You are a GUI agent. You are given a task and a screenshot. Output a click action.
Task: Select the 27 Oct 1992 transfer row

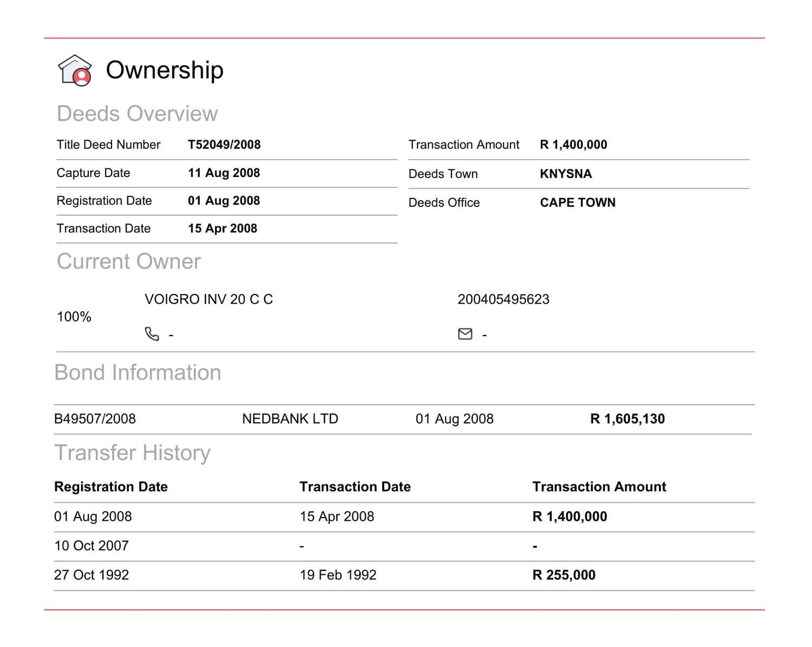[x=404, y=576]
